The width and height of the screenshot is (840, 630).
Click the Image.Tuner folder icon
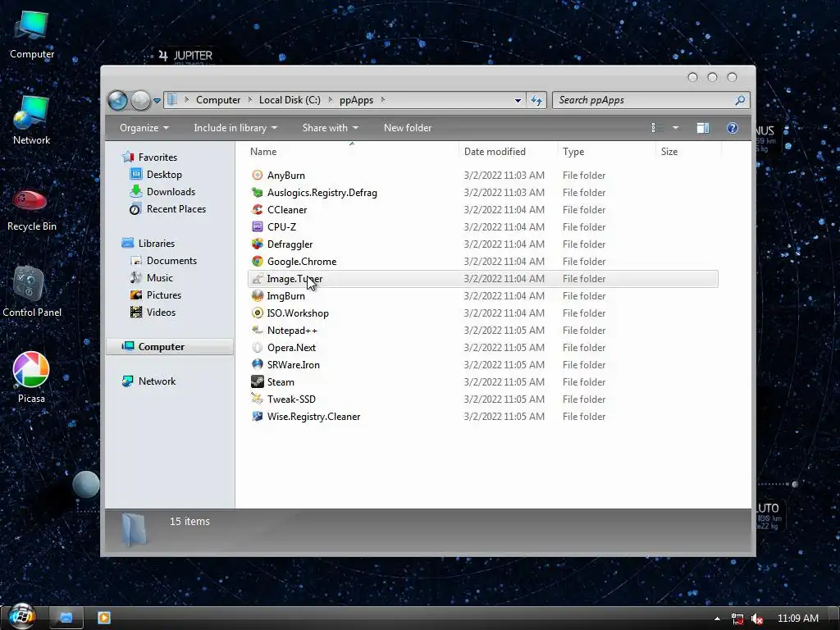coord(257,279)
